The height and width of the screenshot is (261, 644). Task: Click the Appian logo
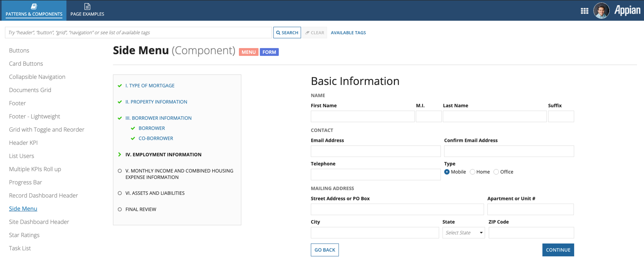click(627, 10)
